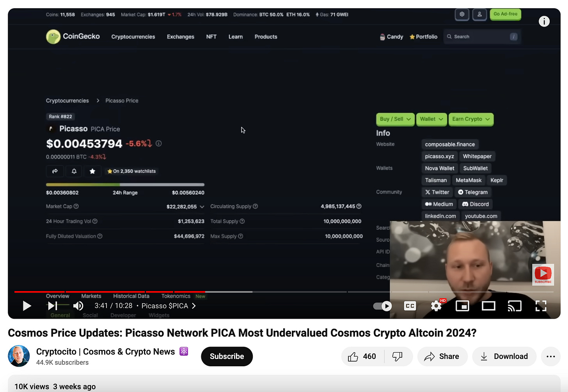Open the Learn menu

236,37
